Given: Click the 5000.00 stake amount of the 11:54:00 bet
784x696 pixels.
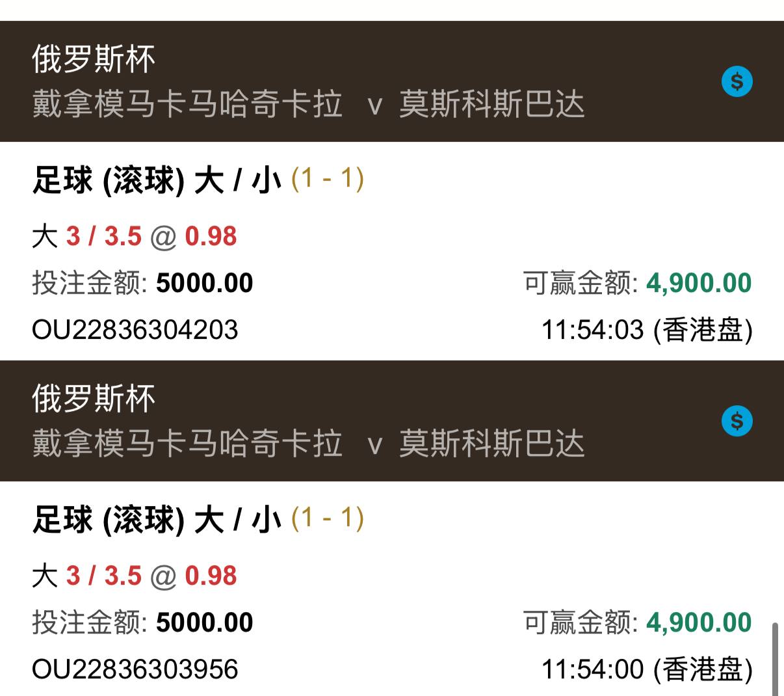Looking at the screenshot, I should tap(204, 622).
